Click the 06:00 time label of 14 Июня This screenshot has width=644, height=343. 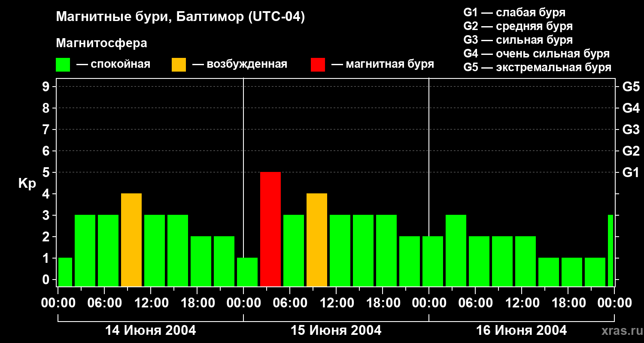(x=104, y=303)
